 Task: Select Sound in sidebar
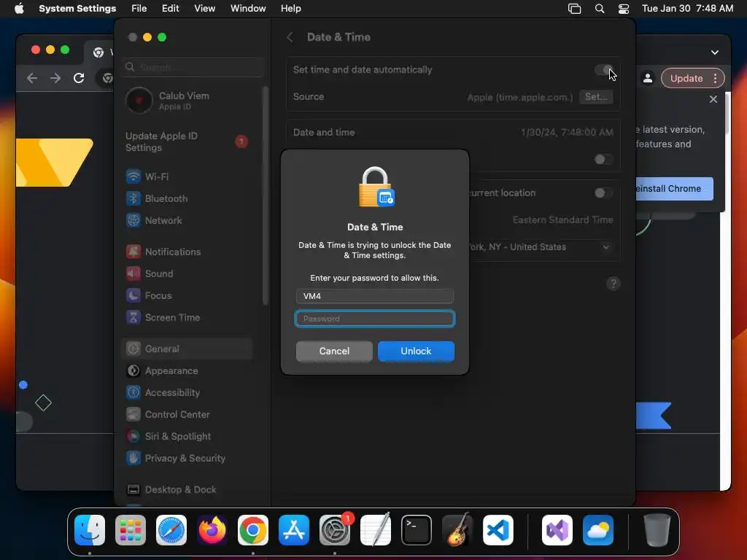(188, 274)
